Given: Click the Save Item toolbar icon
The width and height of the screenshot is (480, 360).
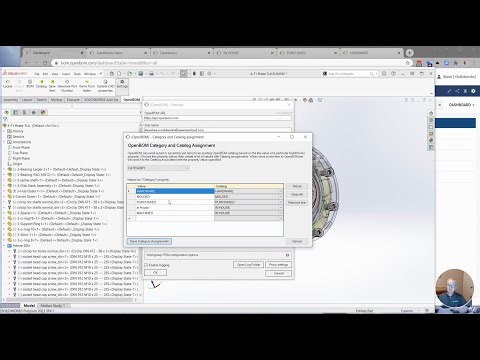Looking at the screenshot, I should 52,86.
